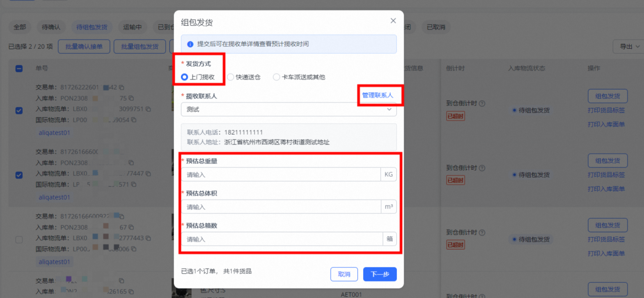This screenshot has height=298, width=644.
Task: Click the 管理联系人 link
Action: (x=377, y=95)
